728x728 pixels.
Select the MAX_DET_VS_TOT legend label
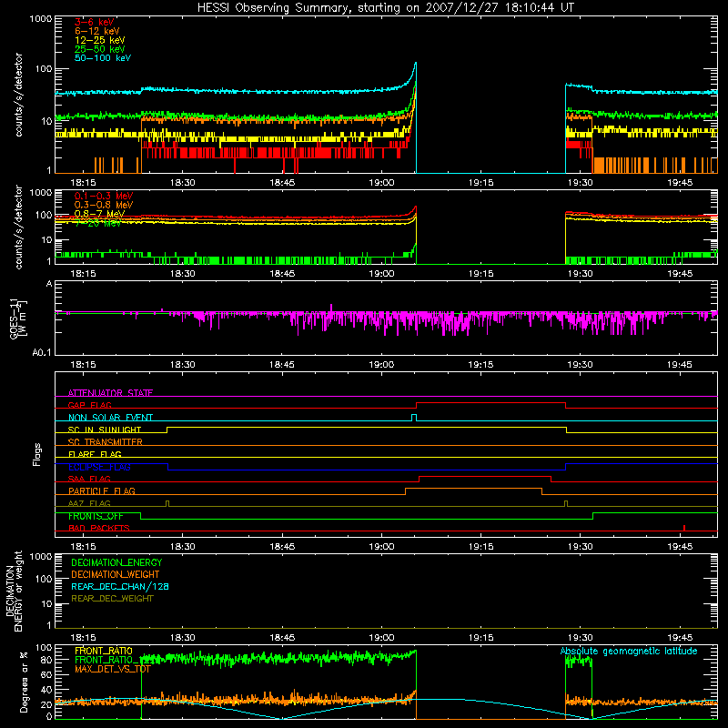[x=113, y=669]
